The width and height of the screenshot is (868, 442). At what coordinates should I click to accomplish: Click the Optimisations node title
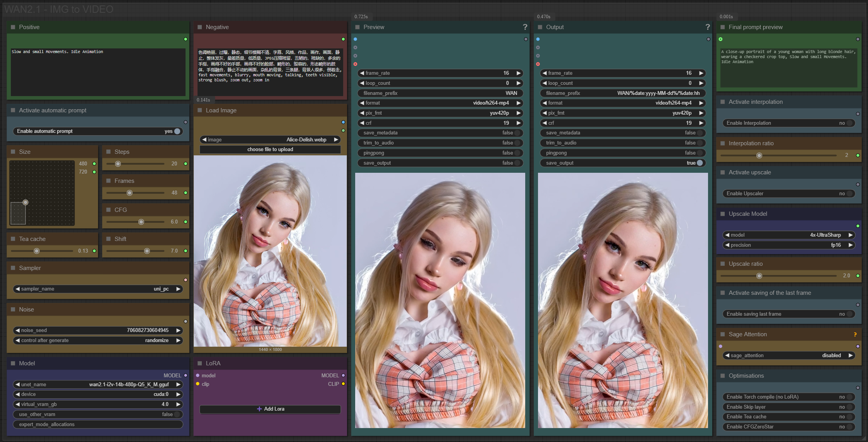746,376
